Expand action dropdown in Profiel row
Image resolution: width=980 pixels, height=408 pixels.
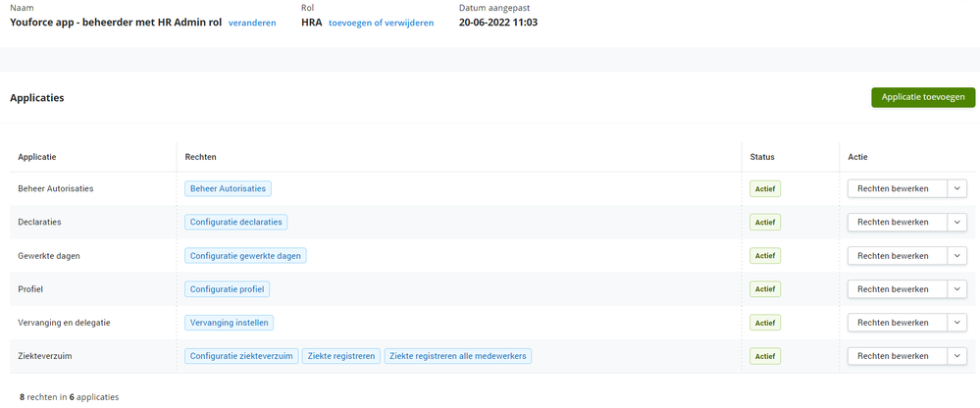point(957,289)
